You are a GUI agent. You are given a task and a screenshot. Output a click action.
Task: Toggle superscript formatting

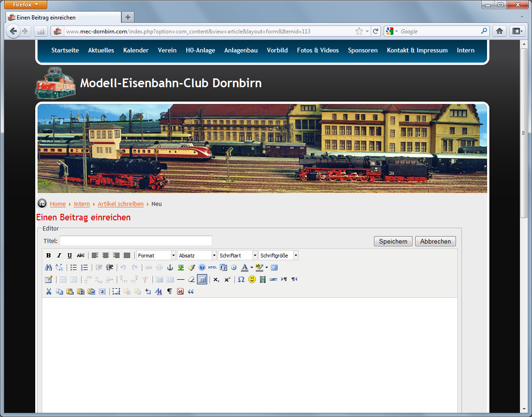[227, 280]
